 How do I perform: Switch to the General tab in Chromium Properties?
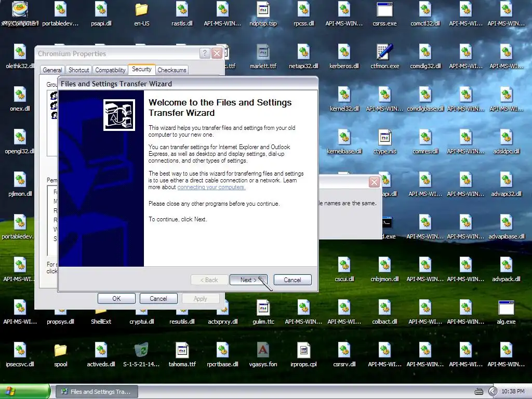(52, 70)
